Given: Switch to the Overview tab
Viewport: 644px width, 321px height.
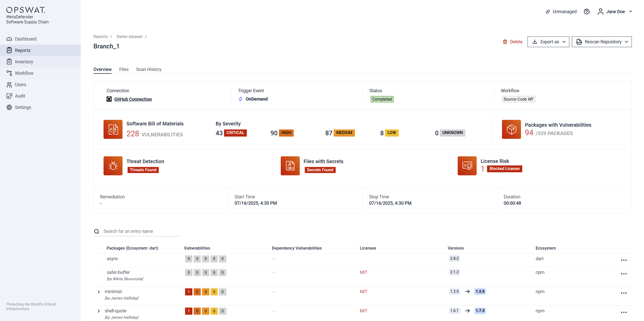Looking at the screenshot, I should click(x=103, y=69).
